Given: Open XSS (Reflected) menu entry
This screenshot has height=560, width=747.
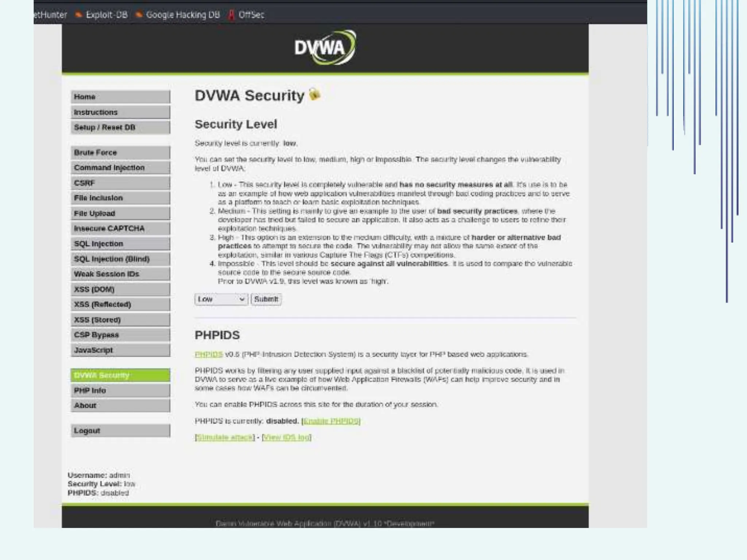Looking at the screenshot, I should pyautogui.click(x=120, y=304).
